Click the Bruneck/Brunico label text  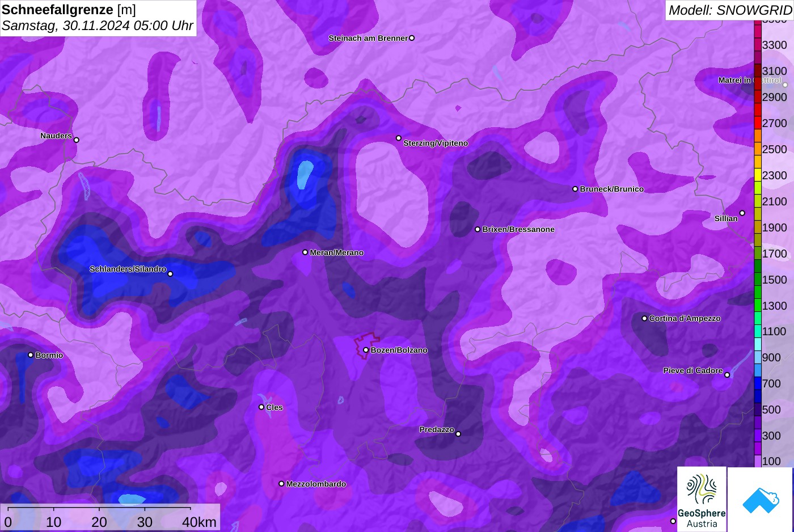tap(612, 189)
